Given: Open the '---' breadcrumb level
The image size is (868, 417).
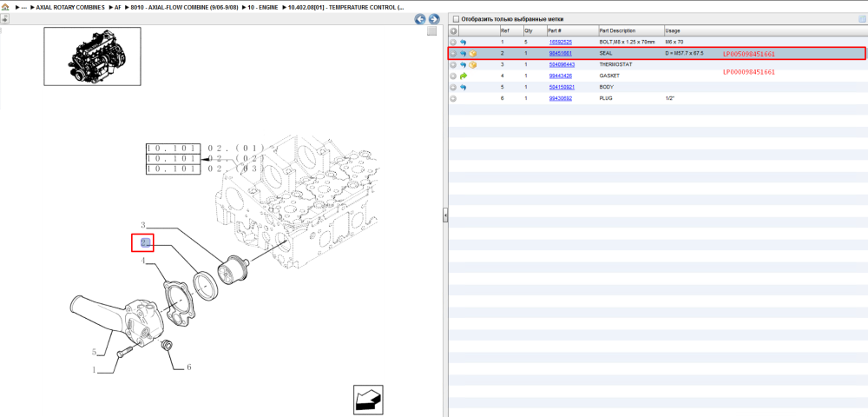Looking at the screenshot, I should click(23, 8).
